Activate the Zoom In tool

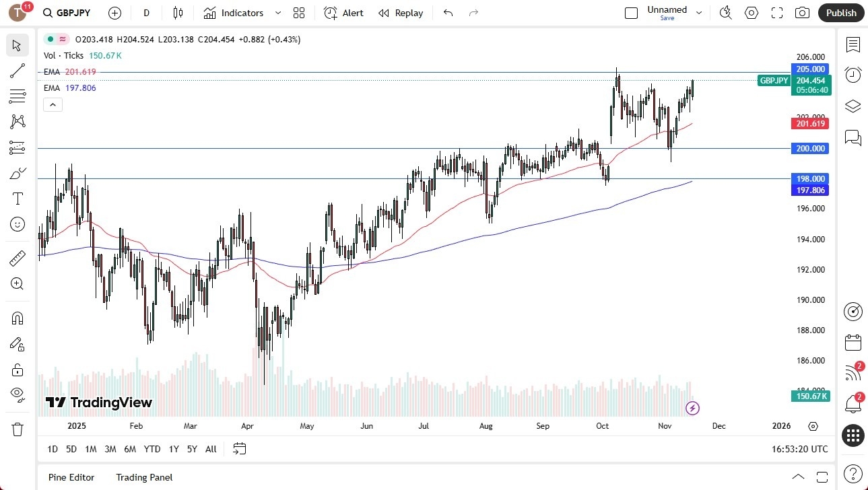17,283
